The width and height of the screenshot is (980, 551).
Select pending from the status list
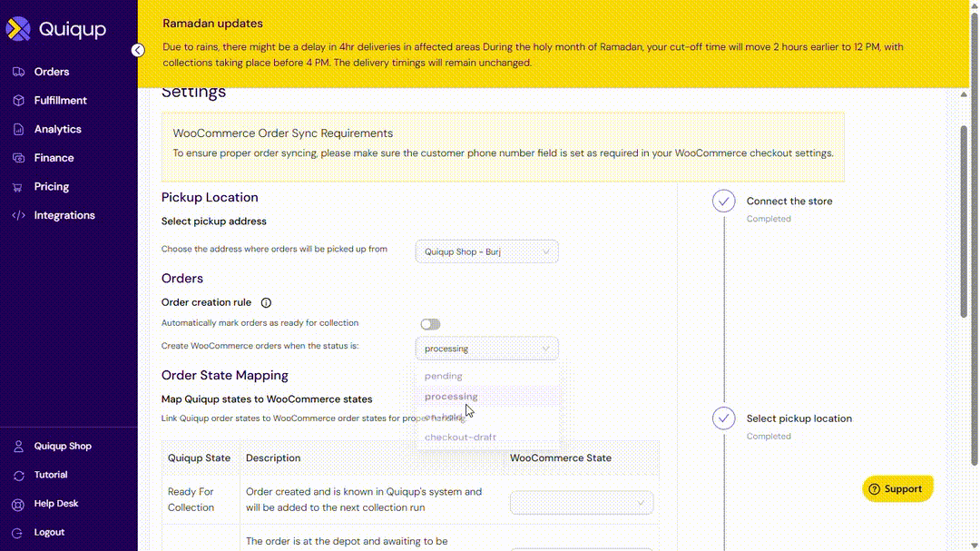coord(487,376)
